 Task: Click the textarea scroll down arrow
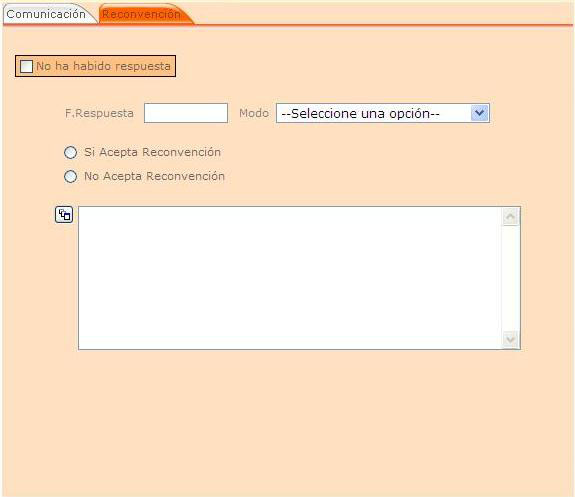click(x=510, y=339)
